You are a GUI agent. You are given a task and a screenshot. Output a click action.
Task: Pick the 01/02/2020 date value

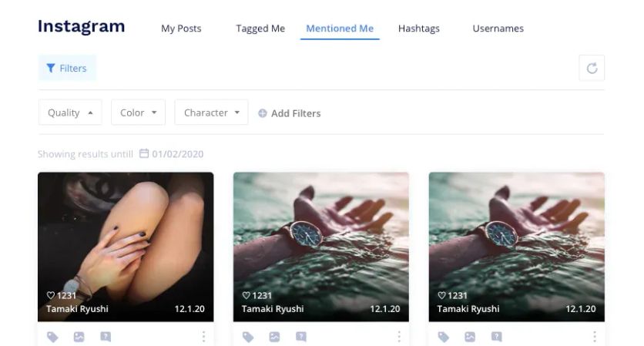click(x=177, y=154)
